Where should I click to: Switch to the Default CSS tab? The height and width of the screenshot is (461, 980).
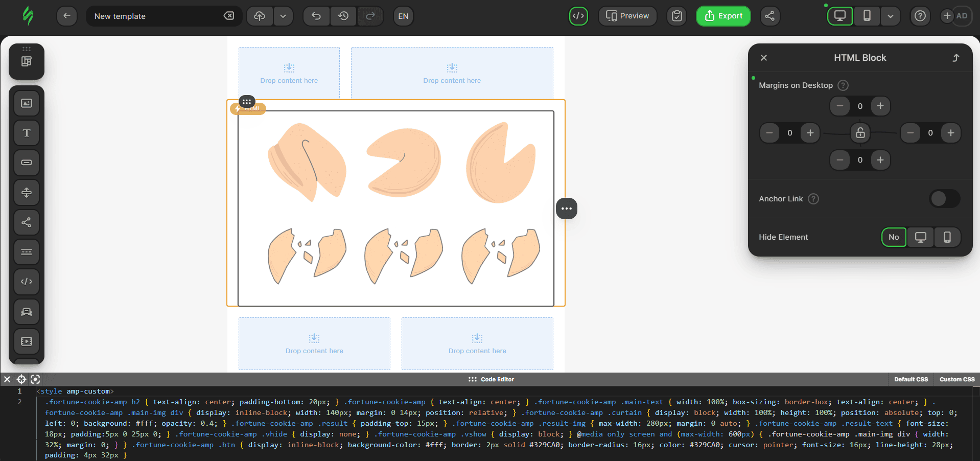point(911,379)
